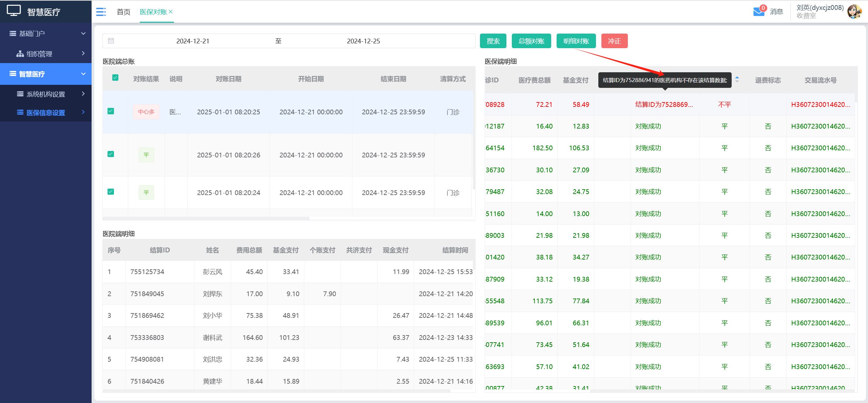Expand 系统机构设置 submenu
The image size is (868, 403).
(x=46, y=94)
